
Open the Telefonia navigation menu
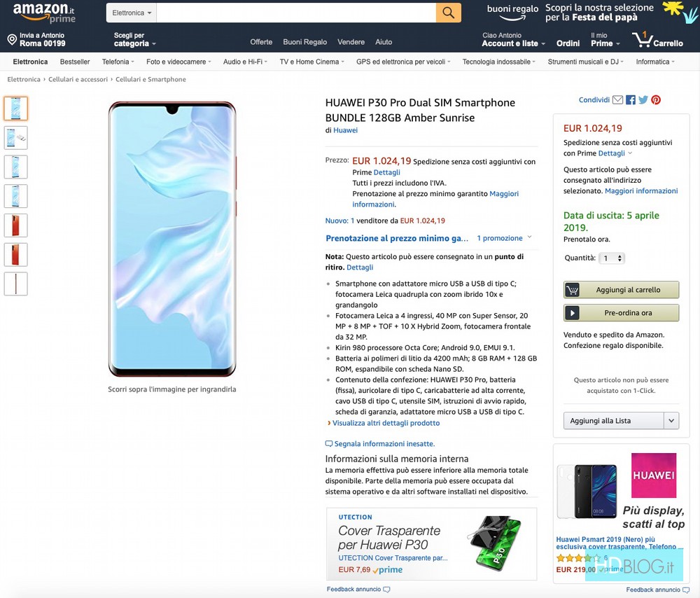118,62
